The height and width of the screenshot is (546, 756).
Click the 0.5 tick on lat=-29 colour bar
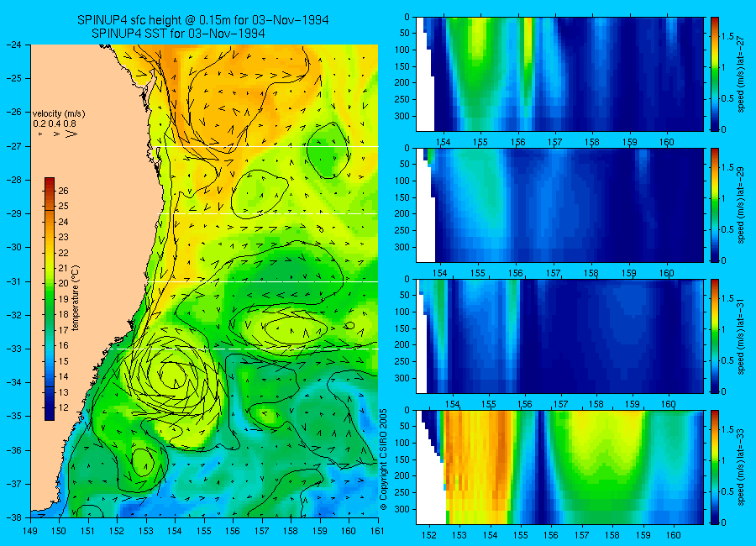(727, 229)
